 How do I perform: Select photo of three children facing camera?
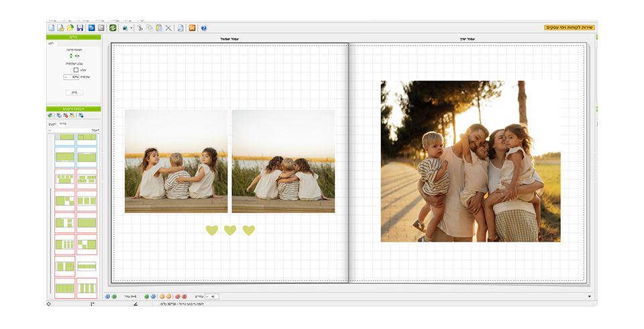(x=176, y=161)
